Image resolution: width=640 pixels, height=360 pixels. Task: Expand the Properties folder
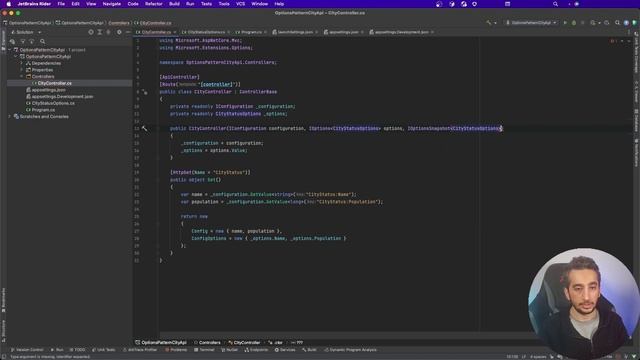pos(22,70)
